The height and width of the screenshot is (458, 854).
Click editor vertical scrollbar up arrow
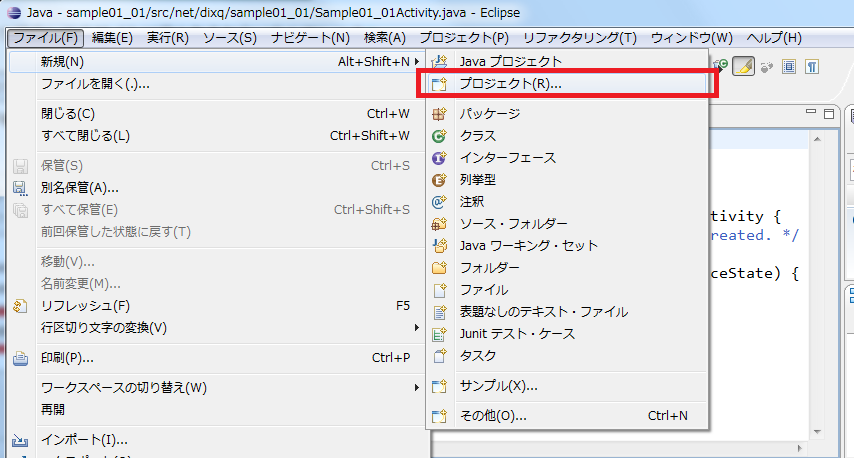point(817,139)
